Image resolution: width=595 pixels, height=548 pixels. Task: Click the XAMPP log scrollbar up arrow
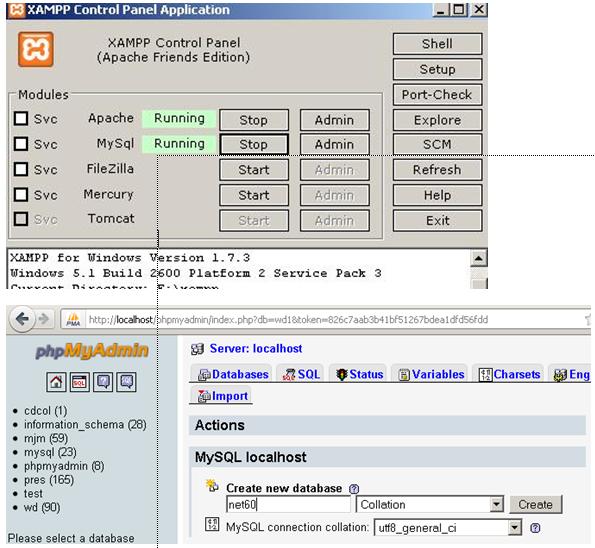coord(479,258)
